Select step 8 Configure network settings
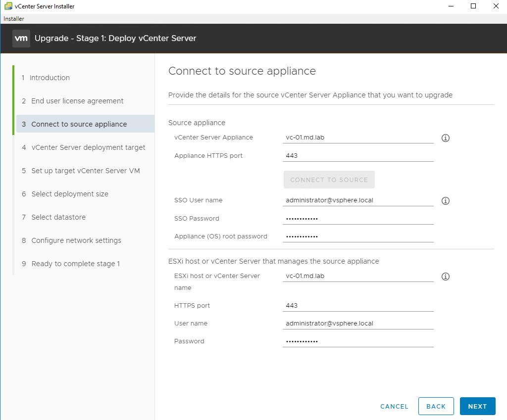The width and height of the screenshot is (507, 420). [71, 240]
